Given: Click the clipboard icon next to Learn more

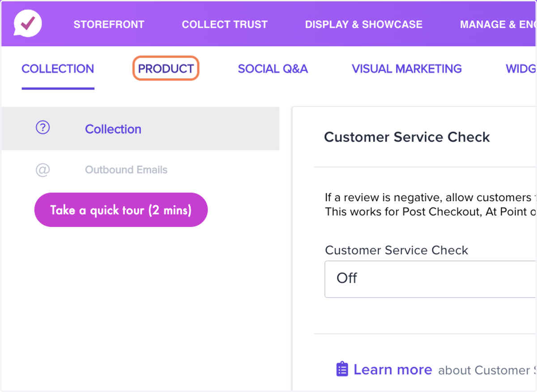Looking at the screenshot, I should [x=342, y=369].
